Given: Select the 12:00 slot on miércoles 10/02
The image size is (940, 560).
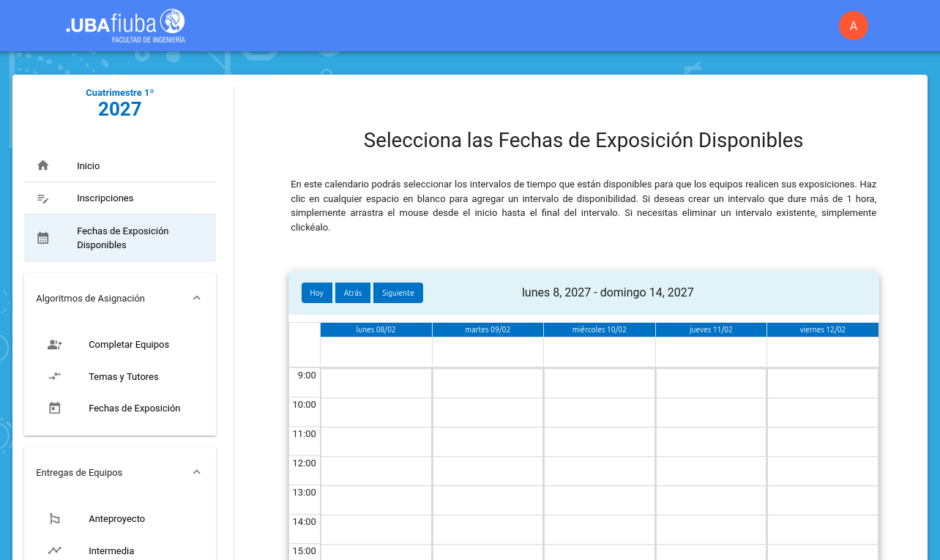Looking at the screenshot, I should (x=599, y=471).
